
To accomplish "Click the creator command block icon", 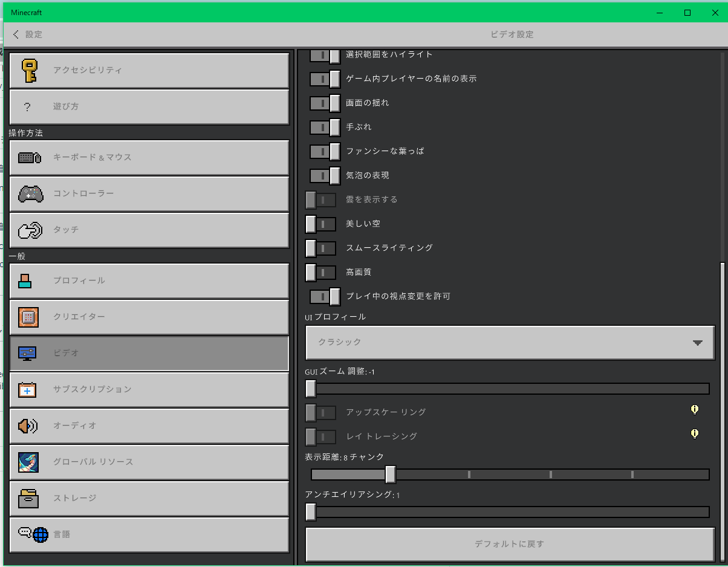I will pyautogui.click(x=28, y=317).
